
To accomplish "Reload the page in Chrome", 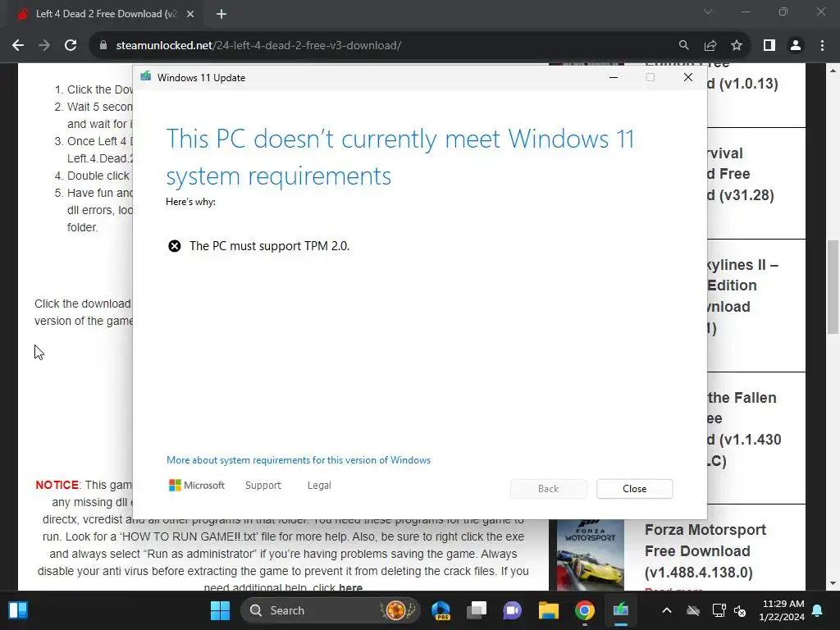I will [x=71, y=46].
